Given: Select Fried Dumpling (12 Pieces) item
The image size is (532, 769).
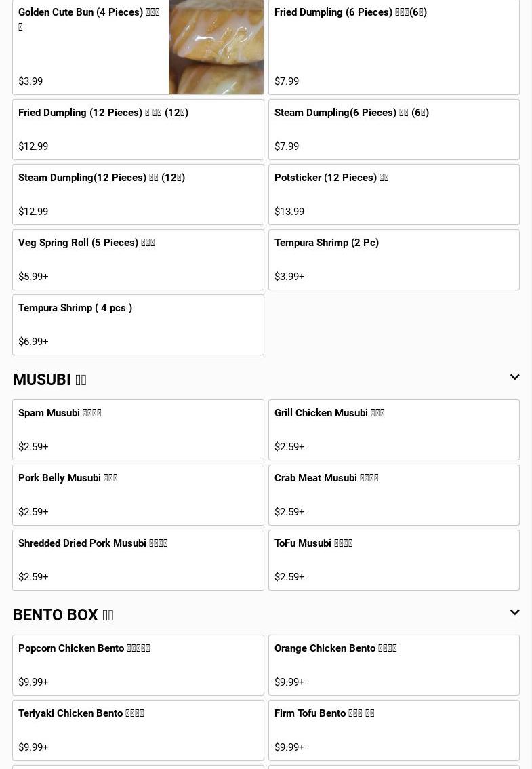Looking at the screenshot, I should coord(138,130).
